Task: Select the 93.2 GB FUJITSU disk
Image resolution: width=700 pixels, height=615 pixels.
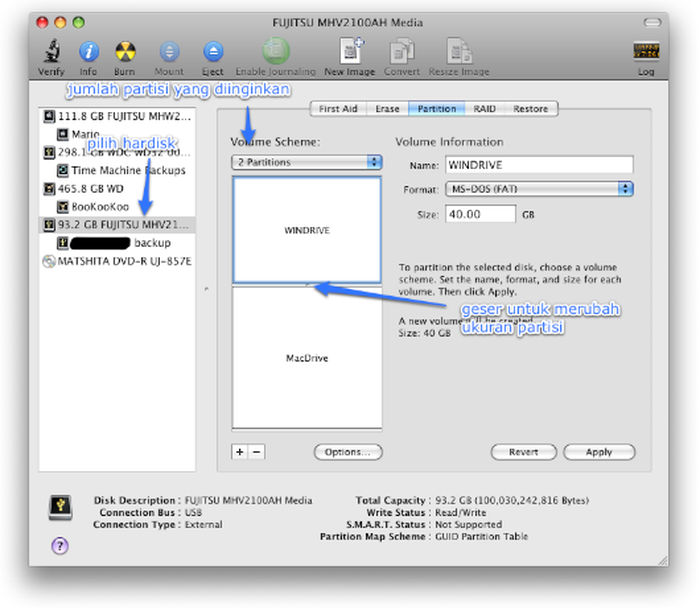Action: tap(117, 224)
